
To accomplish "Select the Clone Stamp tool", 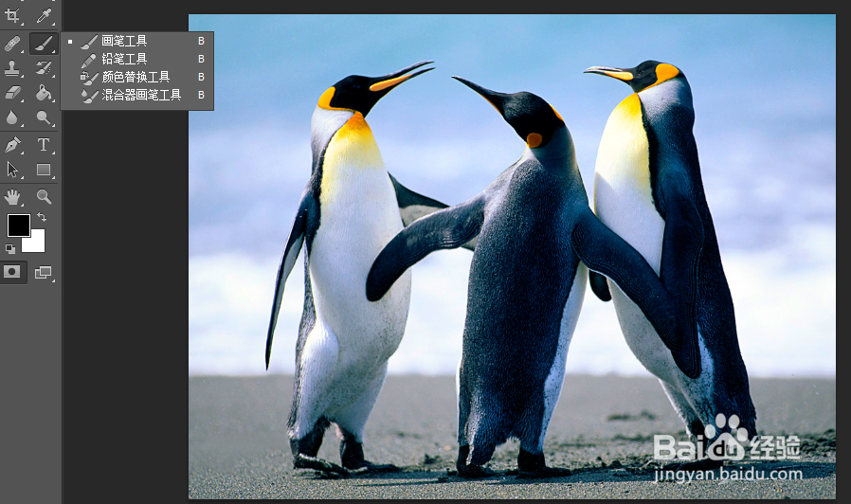I will [x=12, y=68].
